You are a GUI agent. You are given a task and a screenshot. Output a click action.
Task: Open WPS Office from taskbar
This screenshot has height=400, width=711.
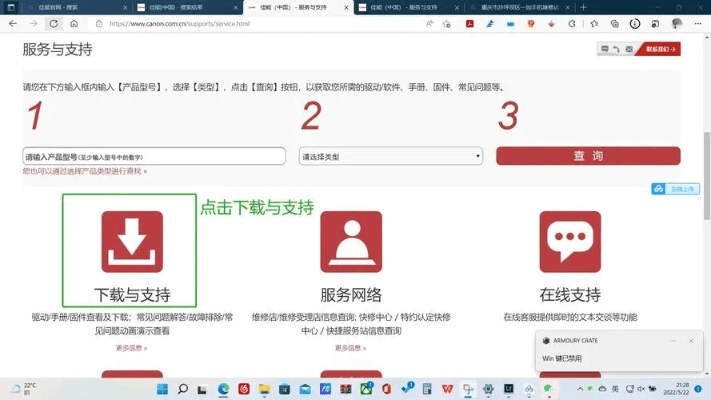pyautogui.click(x=447, y=389)
